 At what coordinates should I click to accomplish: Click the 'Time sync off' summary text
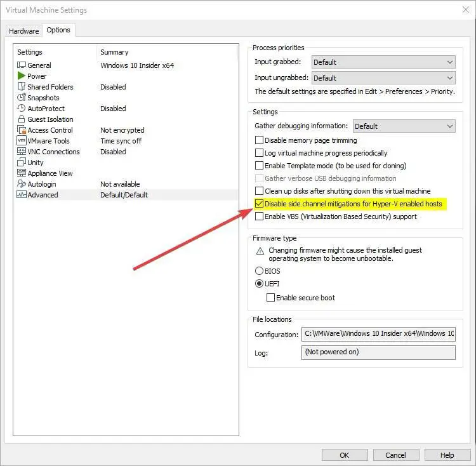121,141
